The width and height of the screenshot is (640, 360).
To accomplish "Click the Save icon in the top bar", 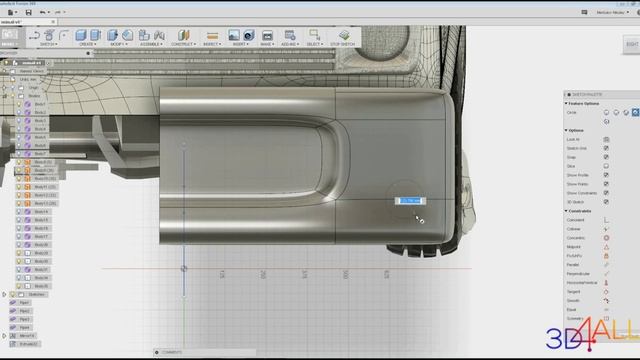I will click(x=29, y=13).
